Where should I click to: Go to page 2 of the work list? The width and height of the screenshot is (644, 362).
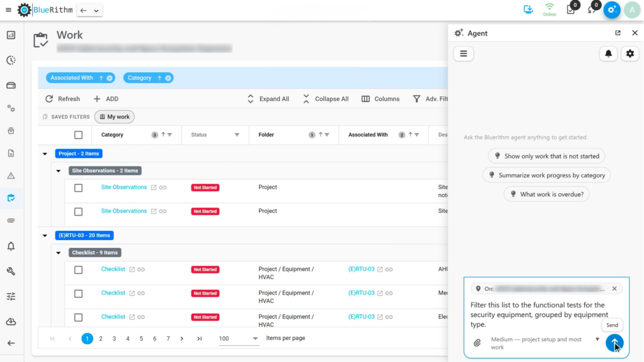(101, 339)
